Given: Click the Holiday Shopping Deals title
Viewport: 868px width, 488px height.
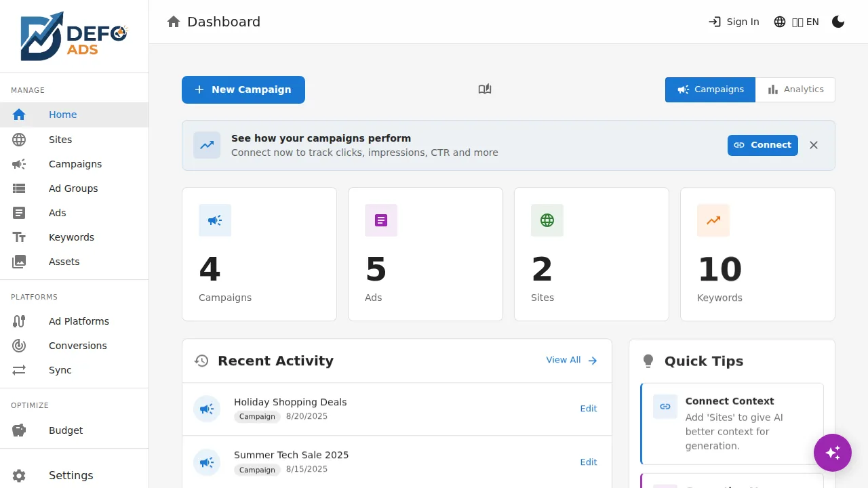Looking at the screenshot, I should pos(290,402).
